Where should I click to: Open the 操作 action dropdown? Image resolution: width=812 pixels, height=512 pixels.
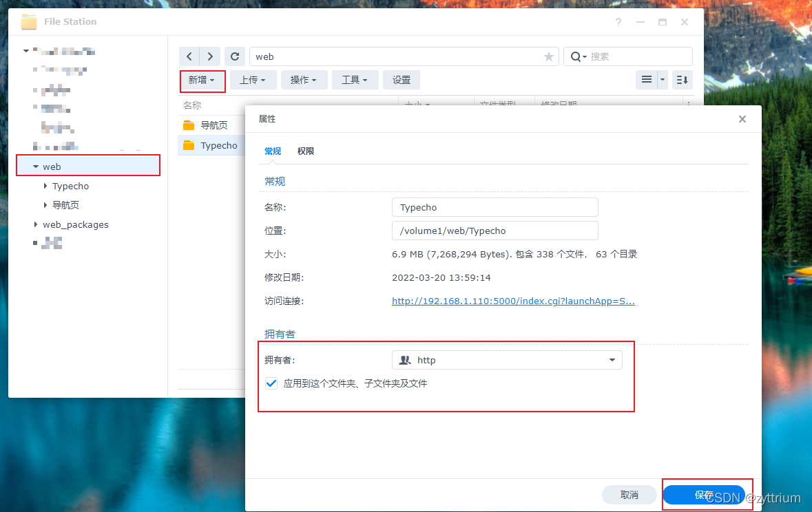[304, 80]
